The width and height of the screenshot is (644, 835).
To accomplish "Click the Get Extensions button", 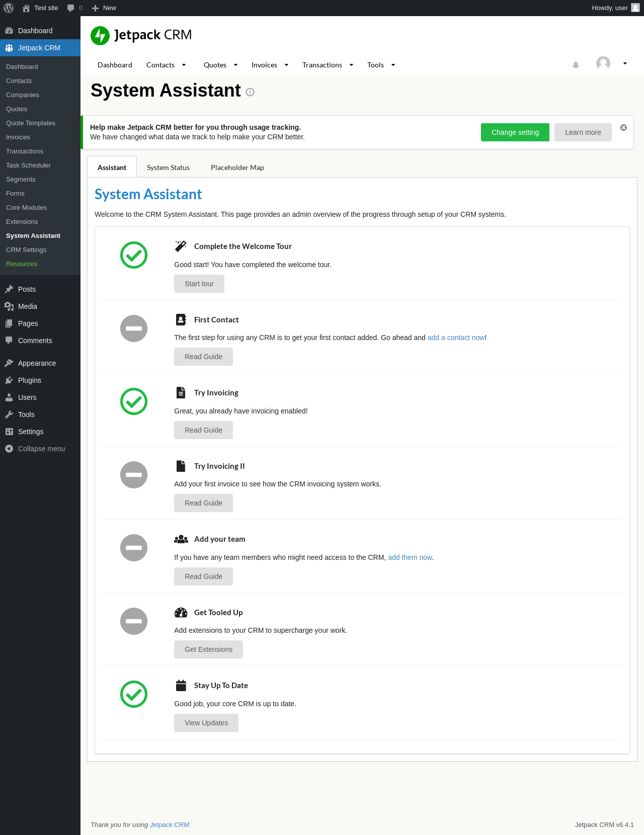I will (x=208, y=649).
